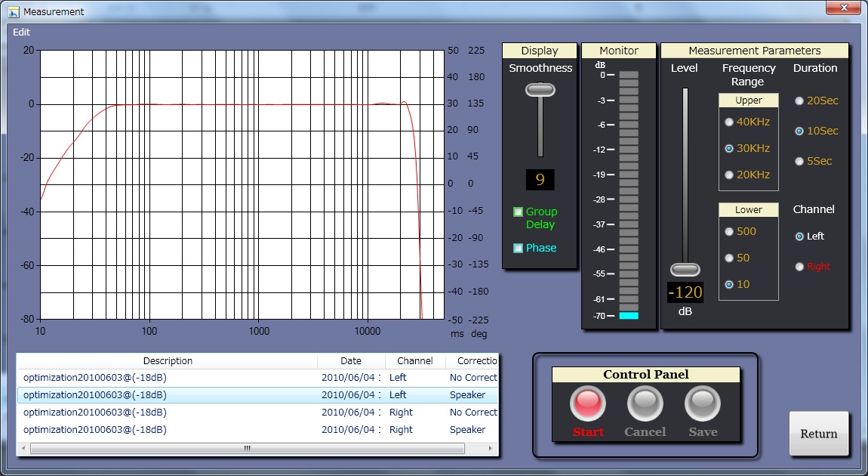Open the Edit menu
This screenshot has height=476, width=868.
[21, 32]
